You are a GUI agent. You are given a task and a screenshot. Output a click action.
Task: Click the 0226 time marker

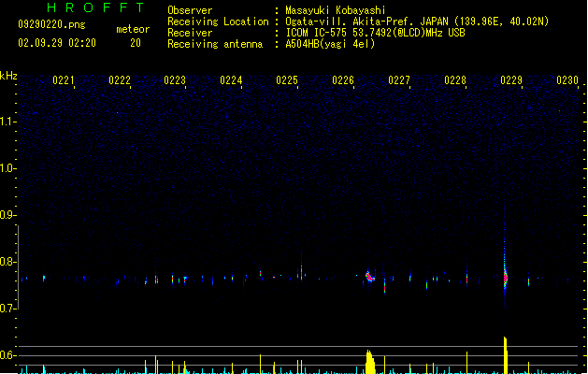click(343, 80)
